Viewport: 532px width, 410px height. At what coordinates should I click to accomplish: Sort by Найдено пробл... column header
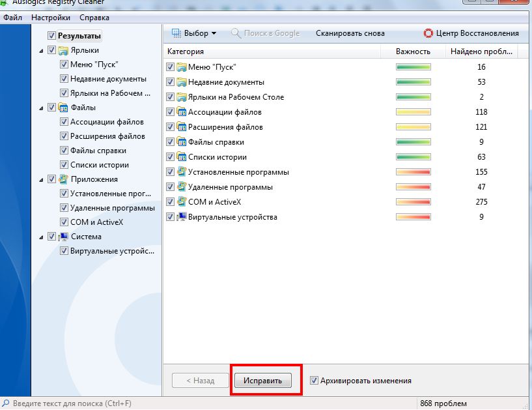[x=481, y=51]
